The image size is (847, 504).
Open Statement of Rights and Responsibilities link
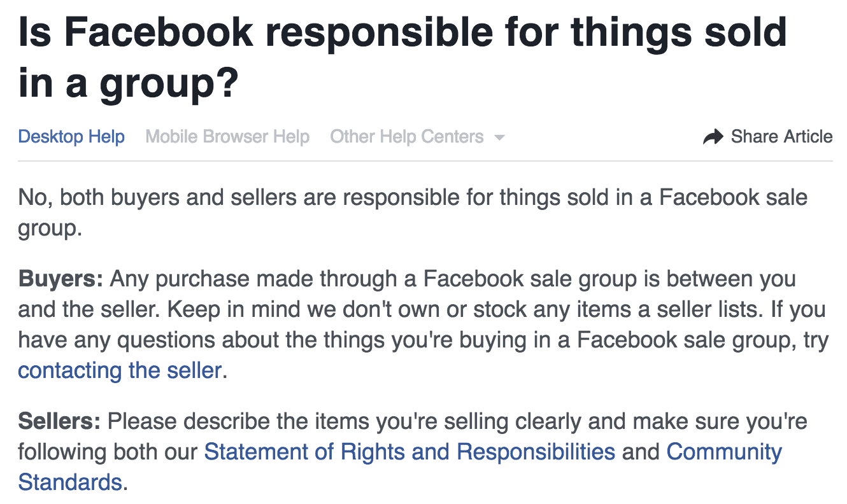pyautogui.click(x=409, y=452)
